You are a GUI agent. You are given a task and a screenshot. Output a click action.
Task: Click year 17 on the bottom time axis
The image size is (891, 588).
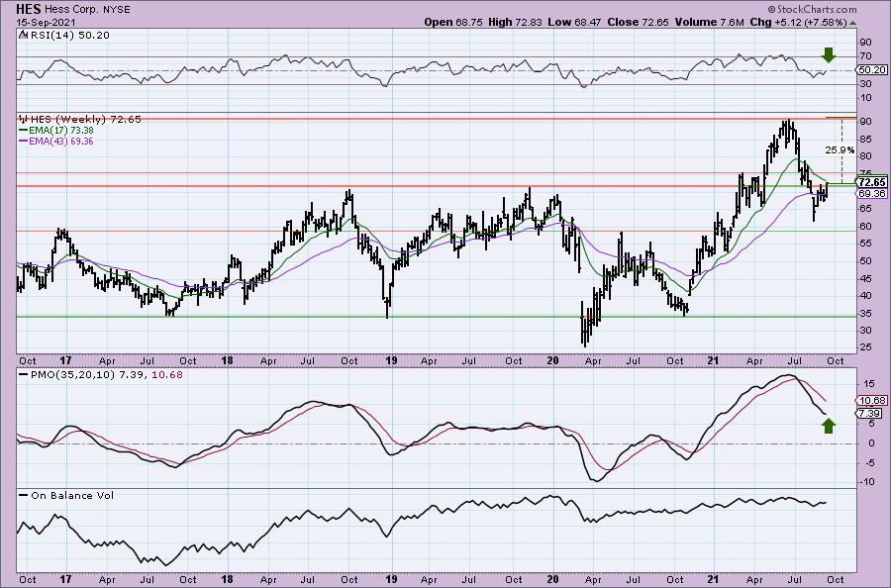[x=66, y=579]
